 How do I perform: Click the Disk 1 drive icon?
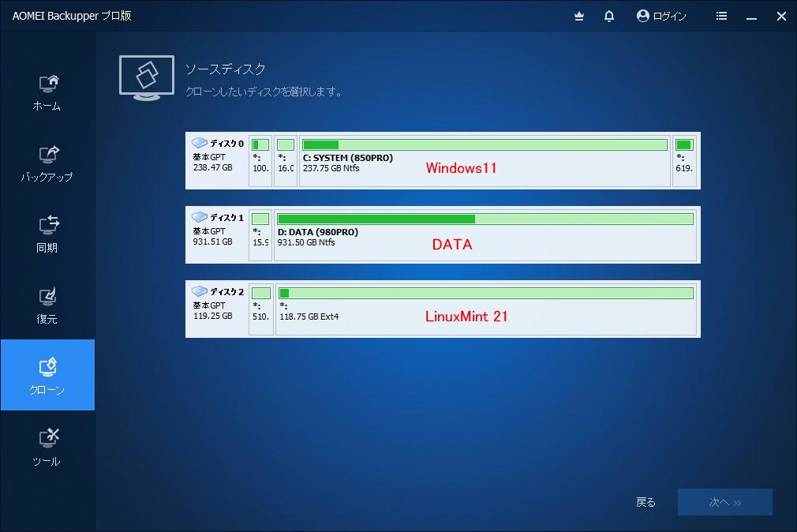[199, 217]
